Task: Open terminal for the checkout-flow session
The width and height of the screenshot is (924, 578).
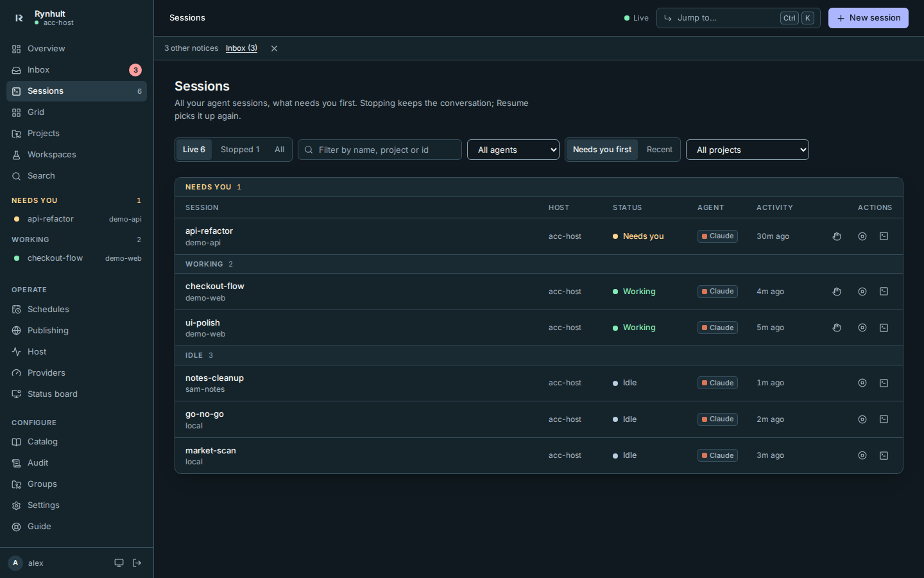Action: 884,292
